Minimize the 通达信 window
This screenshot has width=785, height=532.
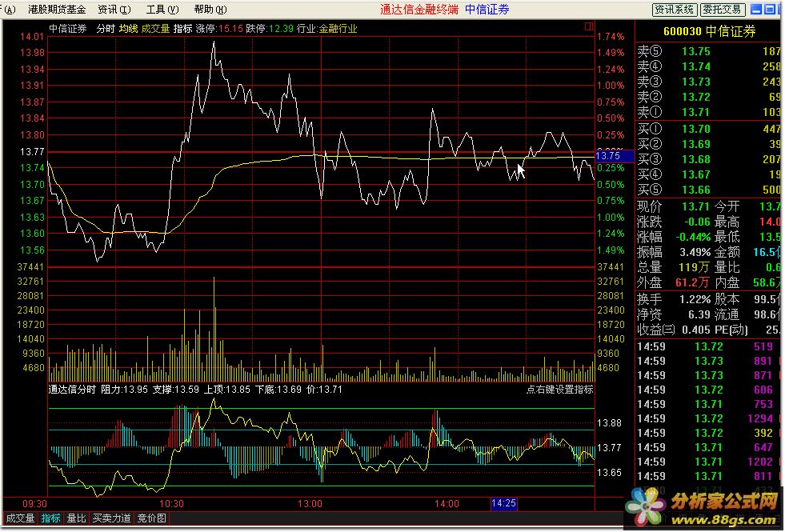click(757, 9)
